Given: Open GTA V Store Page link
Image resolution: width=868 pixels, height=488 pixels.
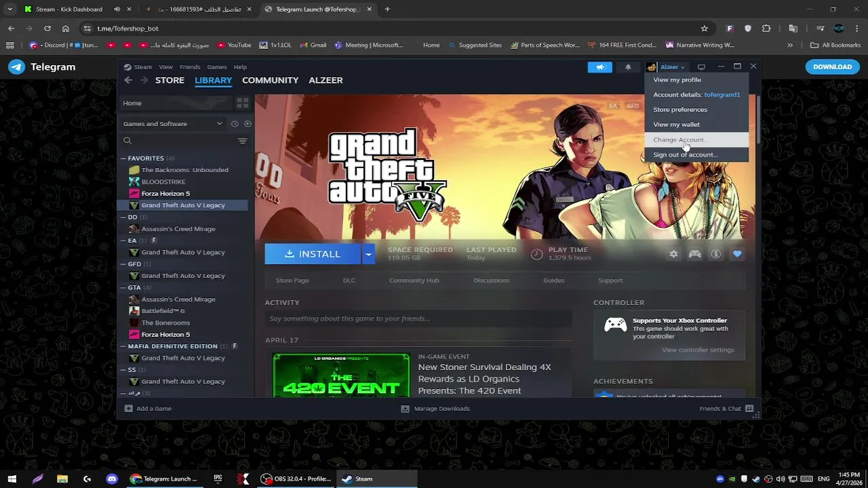Looking at the screenshot, I should [x=292, y=281].
